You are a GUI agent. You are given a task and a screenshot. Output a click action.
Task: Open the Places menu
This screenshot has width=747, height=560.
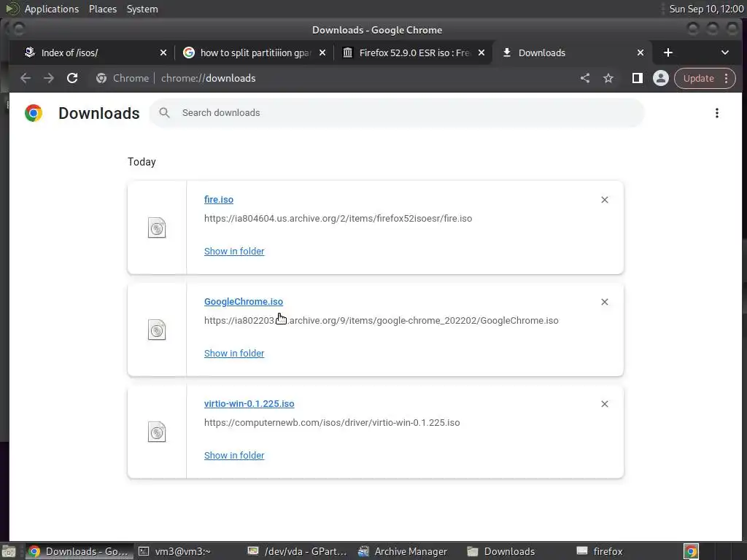(x=102, y=9)
